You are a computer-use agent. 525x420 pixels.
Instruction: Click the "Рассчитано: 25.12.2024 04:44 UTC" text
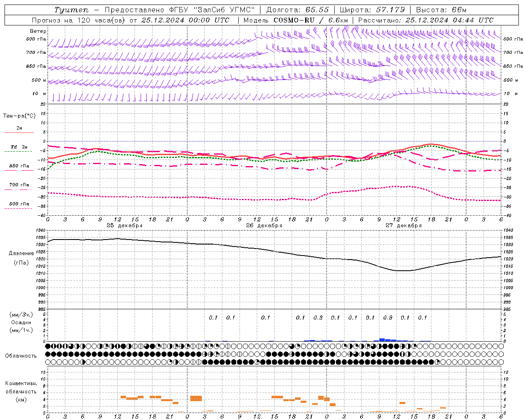[x=426, y=20]
